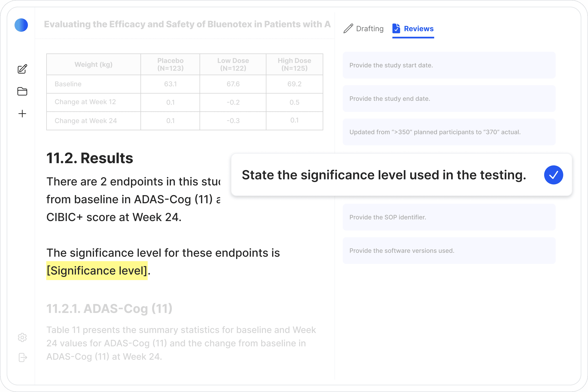Screen dimensions: 588x392
Task: Open 'Provide the SOP identifier' review
Action: click(x=449, y=217)
